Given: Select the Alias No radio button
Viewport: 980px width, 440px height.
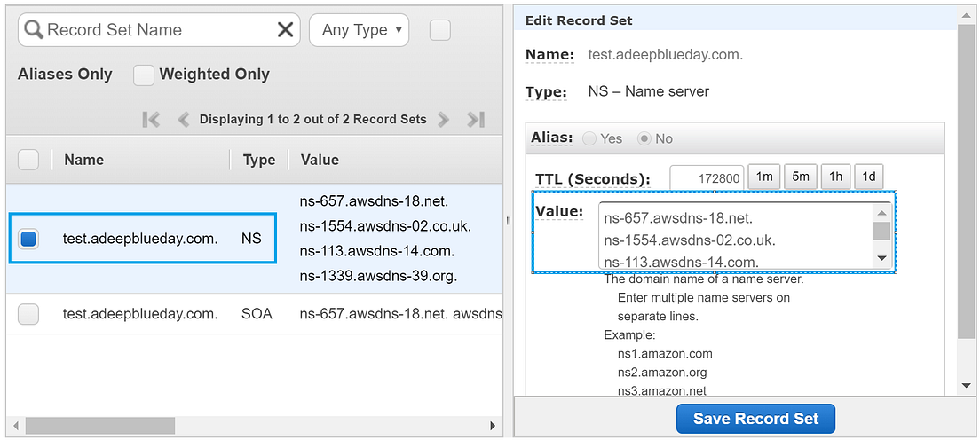Looking at the screenshot, I should click(x=644, y=138).
